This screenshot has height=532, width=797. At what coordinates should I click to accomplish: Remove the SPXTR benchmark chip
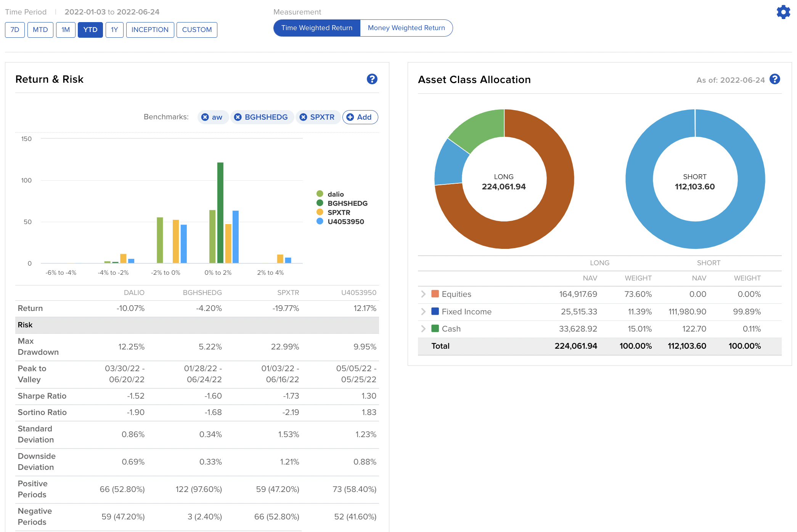tap(303, 117)
